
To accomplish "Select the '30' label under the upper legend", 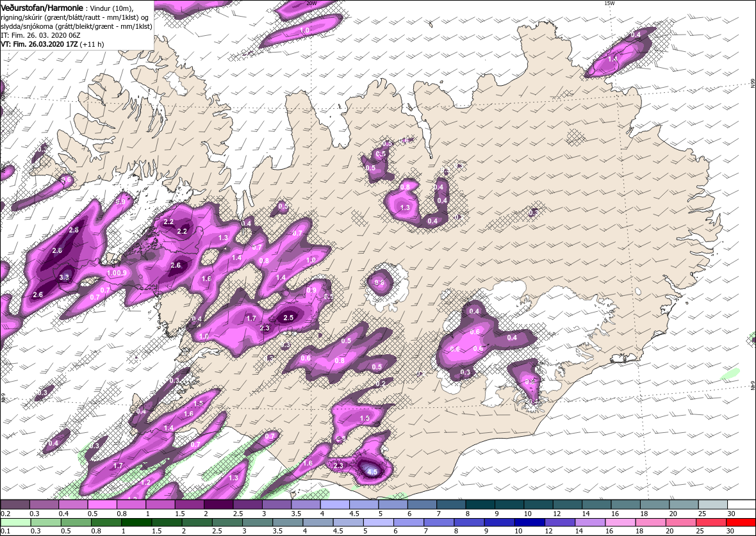I will [x=731, y=514].
